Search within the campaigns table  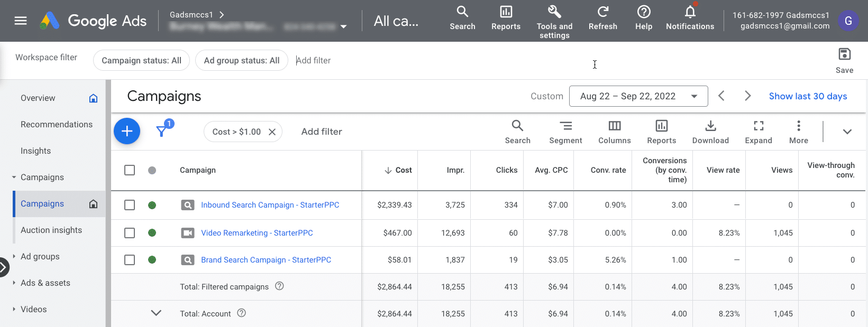pyautogui.click(x=517, y=132)
